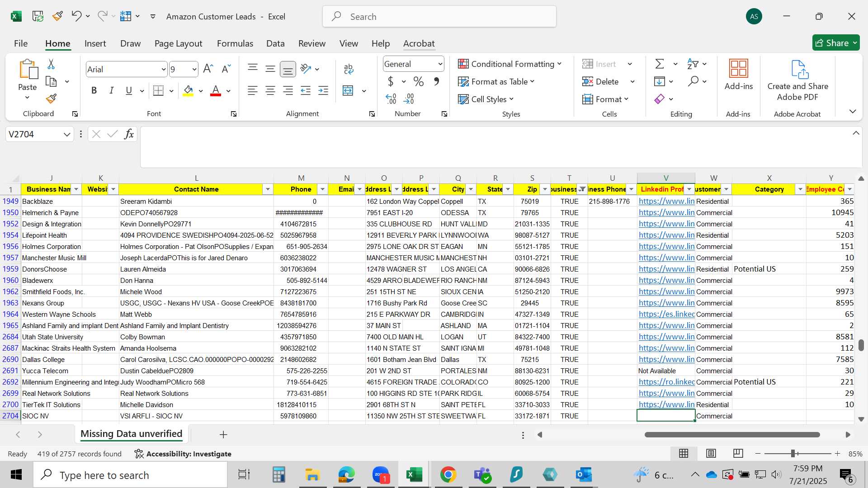Open the Contact Name column filter dropdown
This screenshot has width=868, height=488.
click(x=268, y=189)
